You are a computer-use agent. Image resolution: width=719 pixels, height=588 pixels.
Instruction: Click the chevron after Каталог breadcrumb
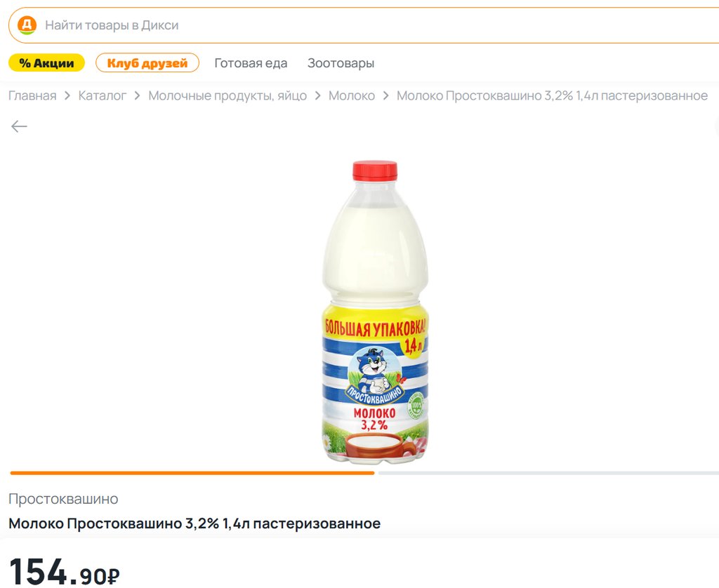(137, 96)
